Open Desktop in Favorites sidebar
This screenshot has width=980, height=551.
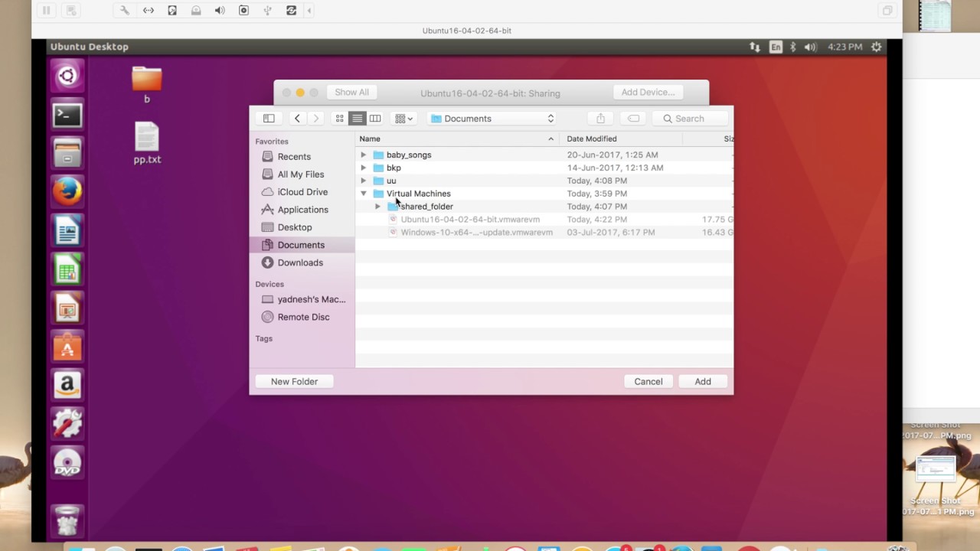302,227
